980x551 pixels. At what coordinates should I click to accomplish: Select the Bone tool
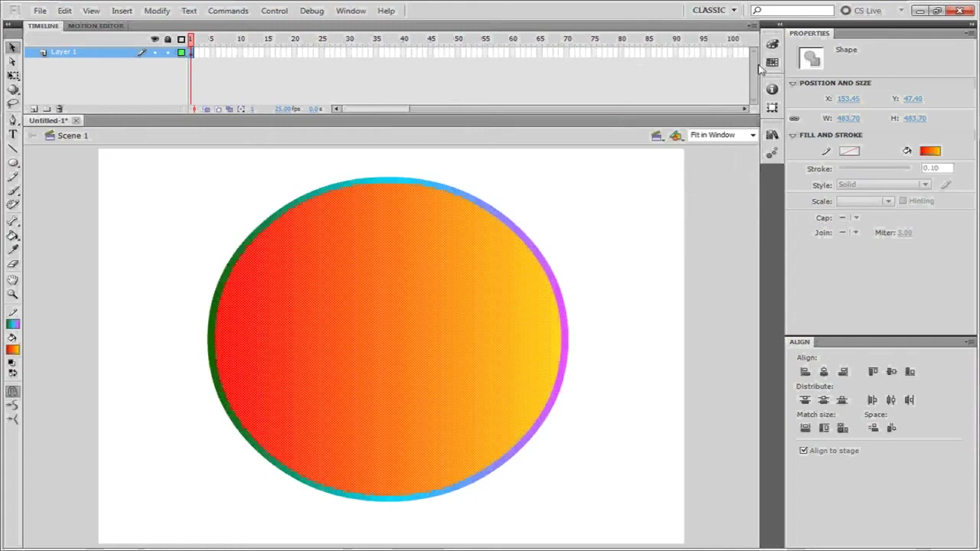pyautogui.click(x=12, y=222)
